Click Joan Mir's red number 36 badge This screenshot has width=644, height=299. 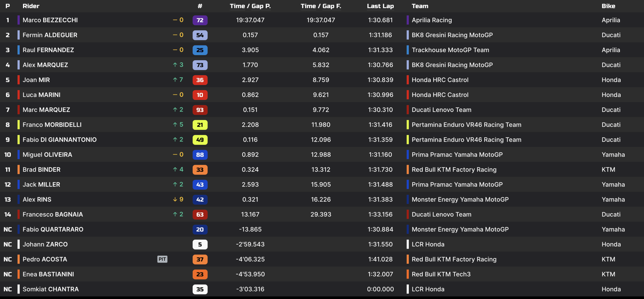tap(200, 80)
